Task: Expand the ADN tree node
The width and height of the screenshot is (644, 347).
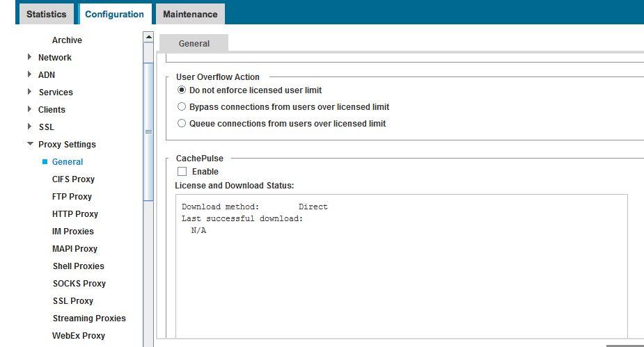Action: pyautogui.click(x=29, y=74)
